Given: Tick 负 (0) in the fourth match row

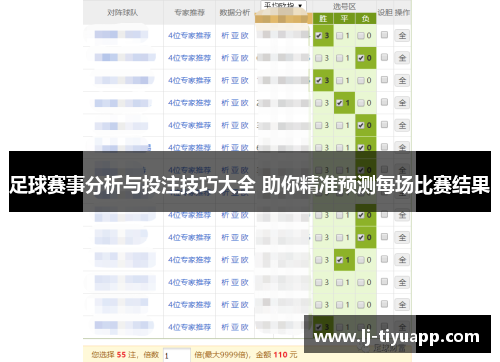Looking at the screenshot, I should pyautogui.click(x=361, y=103).
